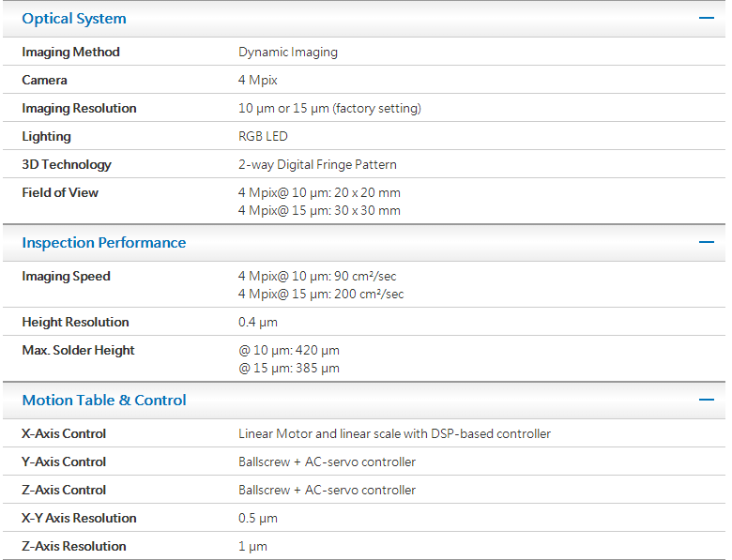Click the Imaging Resolution label

pos(80,109)
